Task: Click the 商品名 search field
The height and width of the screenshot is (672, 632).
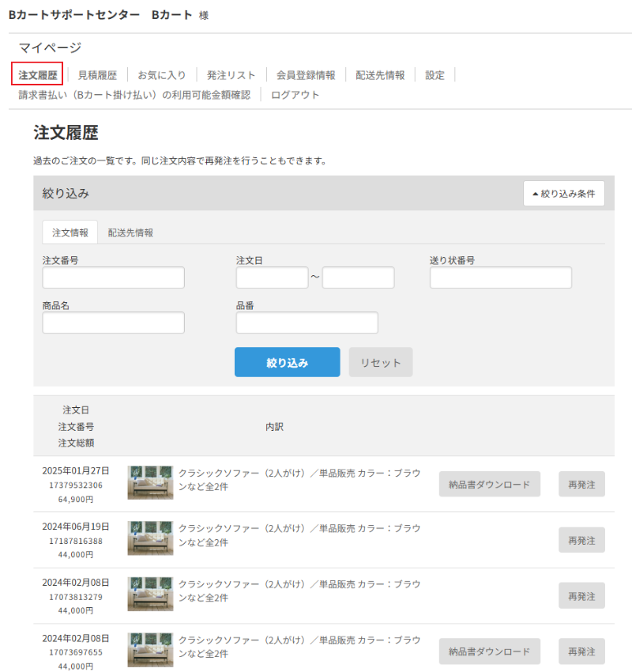Action: [x=113, y=323]
